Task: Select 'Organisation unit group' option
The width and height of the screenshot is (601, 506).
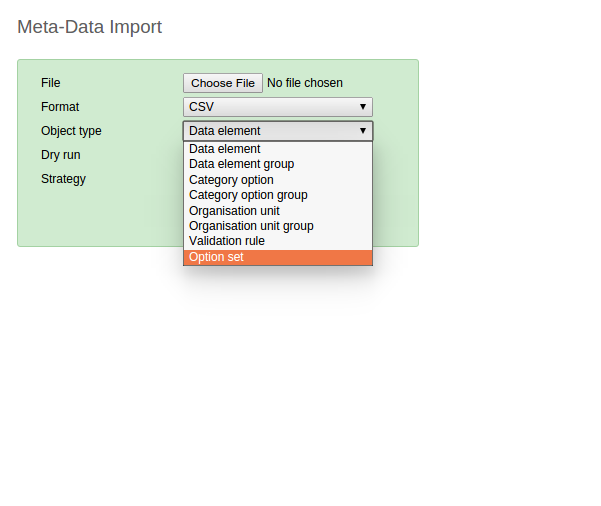Action: pos(251,226)
